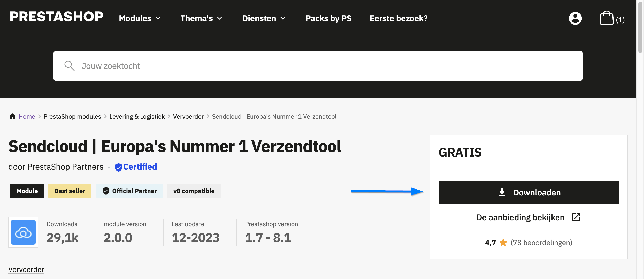This screenshot has height=279, width=644.
Task: Open the Packs by PS menu item
Action: [x=328, y=18]
